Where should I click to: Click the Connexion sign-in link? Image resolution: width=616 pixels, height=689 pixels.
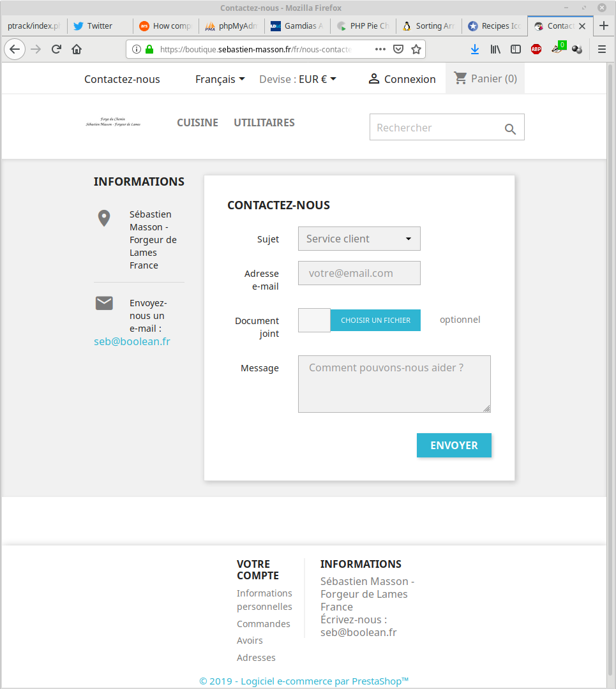click(410, 79)
